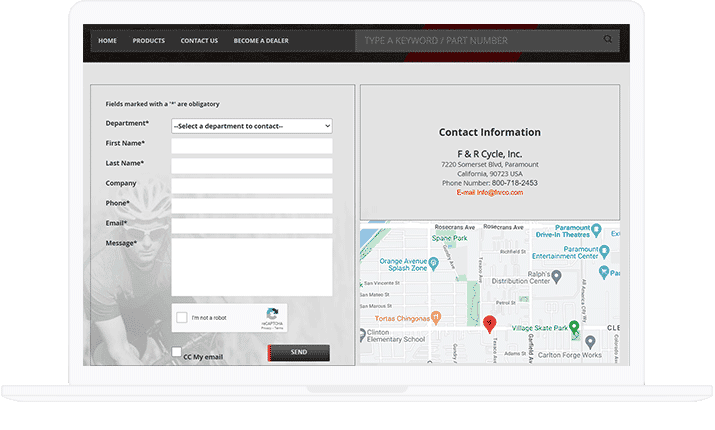The height and width of the screenshot is (430, 715).
Task: Focus the First Name input field
Action: tap(251, 146)
